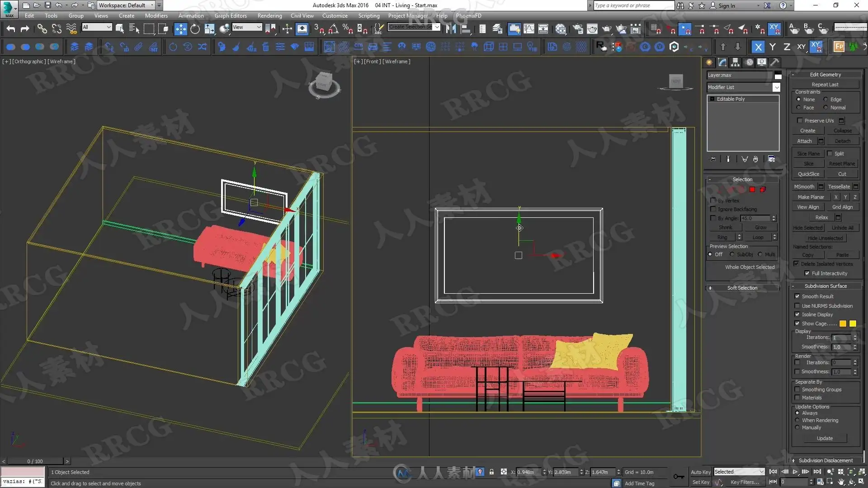Restrict transform to X axis
The height and width of the screenshot is (488, 868).
tap(758, 47)
